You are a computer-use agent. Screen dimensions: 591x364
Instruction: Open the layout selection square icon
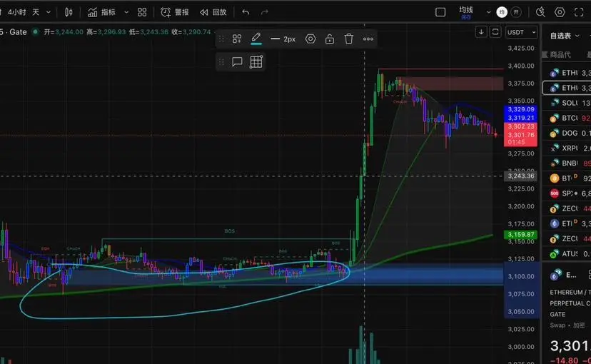coord(440,12)
